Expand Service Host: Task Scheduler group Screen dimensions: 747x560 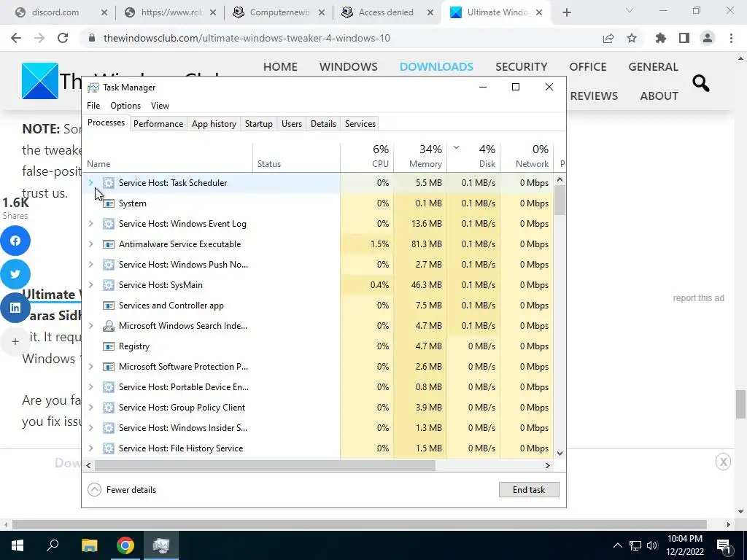point(91,183)
